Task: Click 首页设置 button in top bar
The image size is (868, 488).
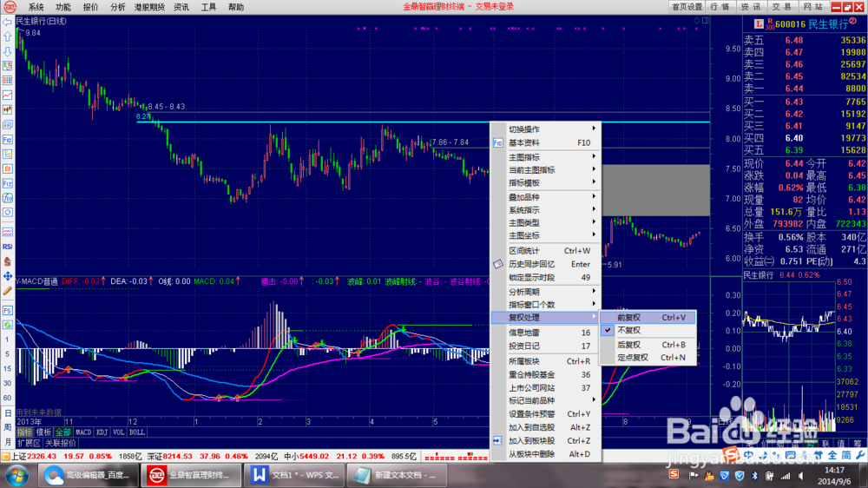Action: (687, 7)
